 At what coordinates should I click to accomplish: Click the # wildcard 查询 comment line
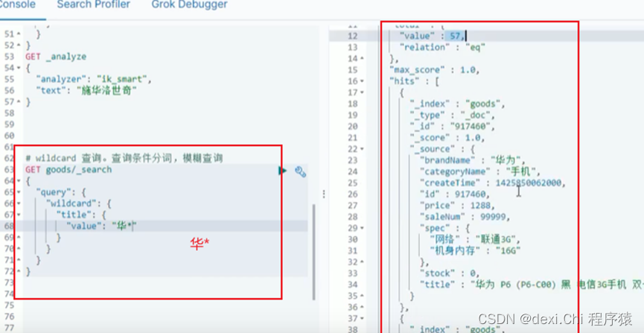coord(124,158)
